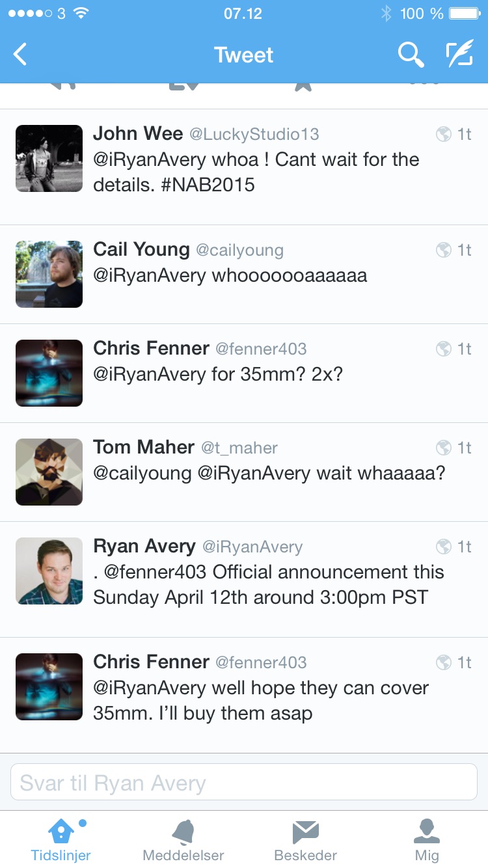This screenshot has width=488, height=868.
Task: Go to the Mig profile tab
Action: pos(427,841)
